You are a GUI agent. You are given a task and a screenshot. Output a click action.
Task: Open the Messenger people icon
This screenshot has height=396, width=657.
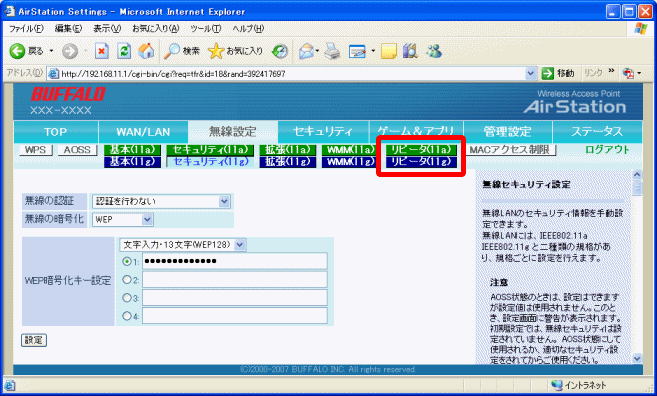(434, 51)
